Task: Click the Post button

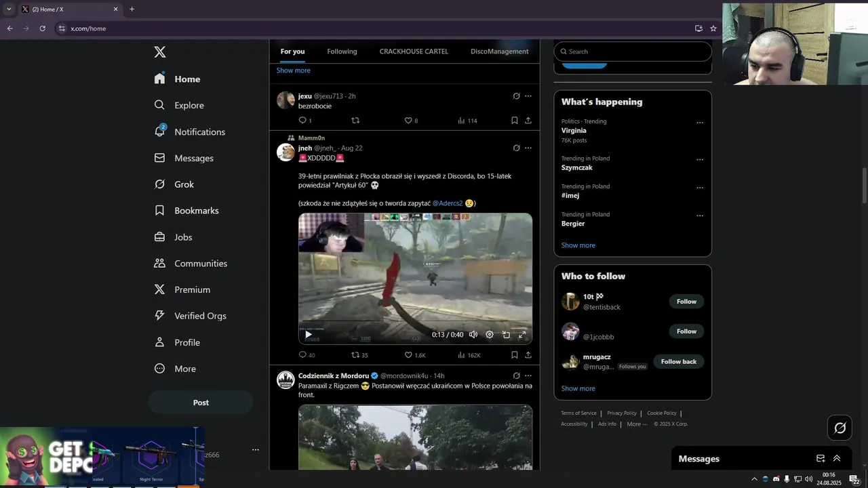Action: coord(201,403)
